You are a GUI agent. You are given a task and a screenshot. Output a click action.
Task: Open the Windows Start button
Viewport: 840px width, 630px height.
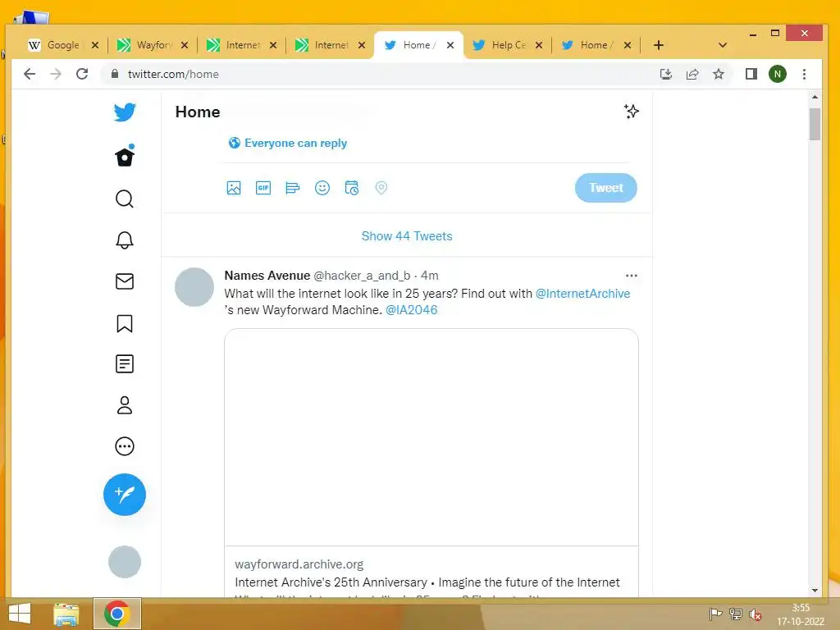click(x=20, y=614)
